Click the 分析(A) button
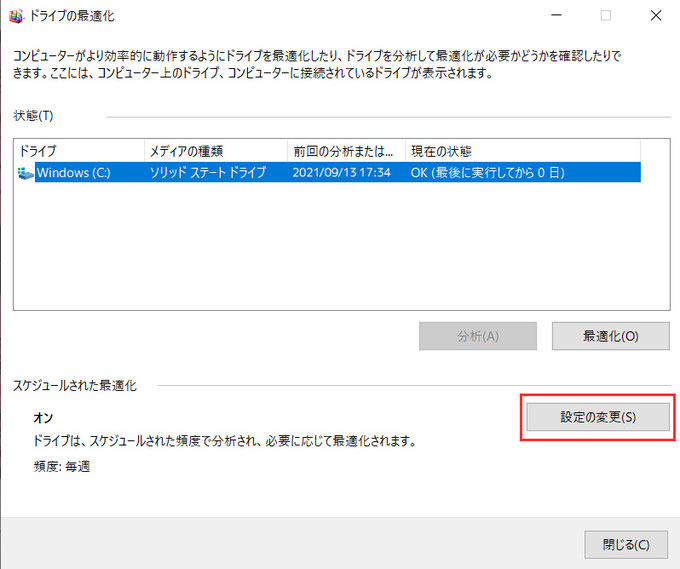 point(478,336)
